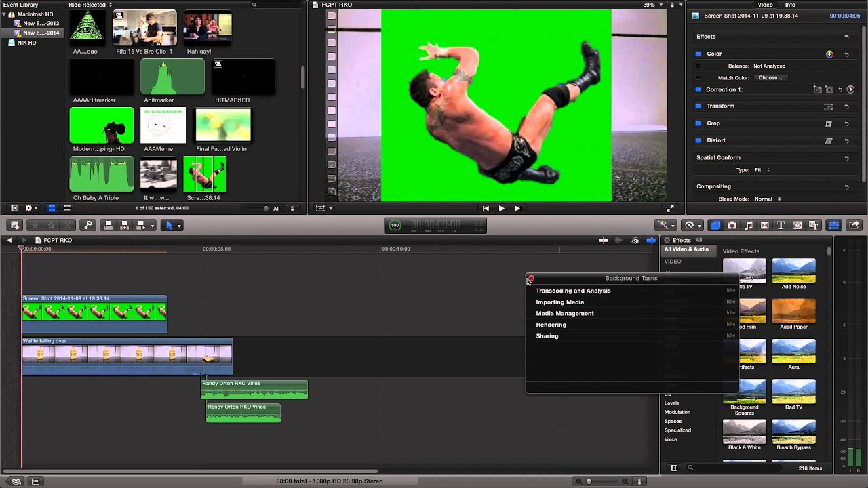
Task: Click the Insert clip edit button
Action: click(124, 225)
